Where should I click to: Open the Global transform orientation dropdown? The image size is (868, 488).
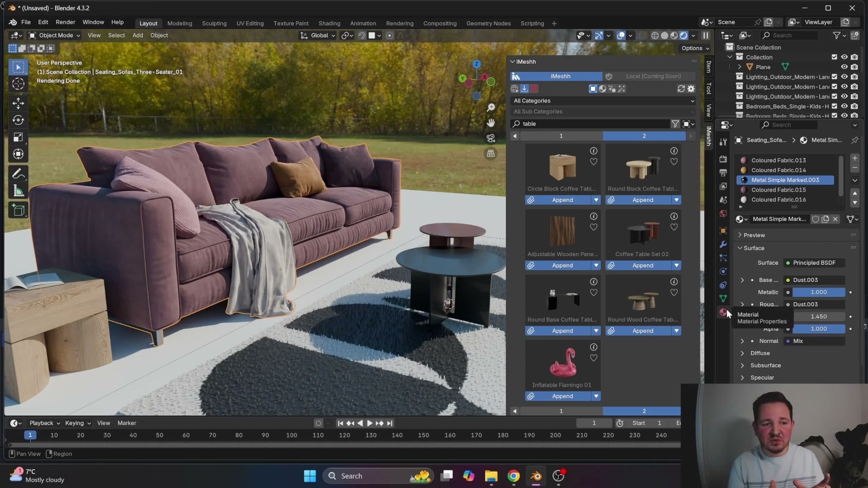tap(318, 35)
